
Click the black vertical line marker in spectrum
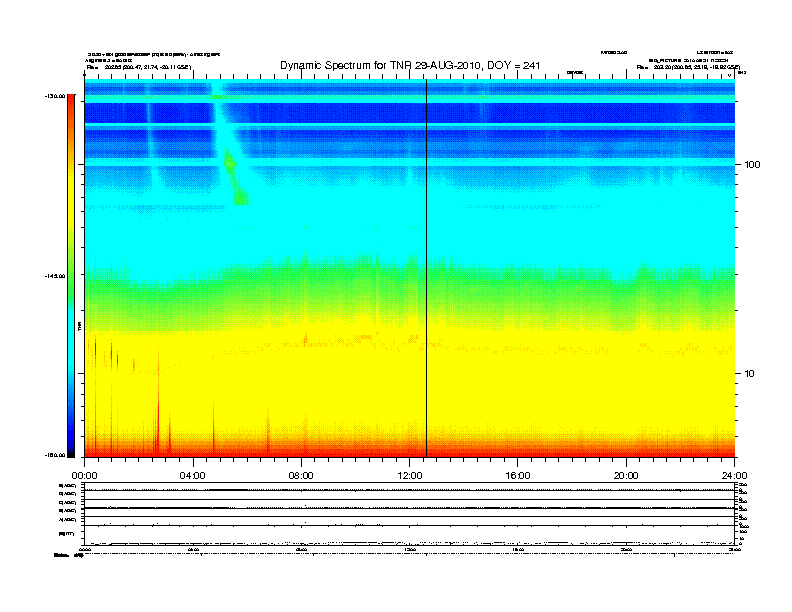(x=426, y=268)
